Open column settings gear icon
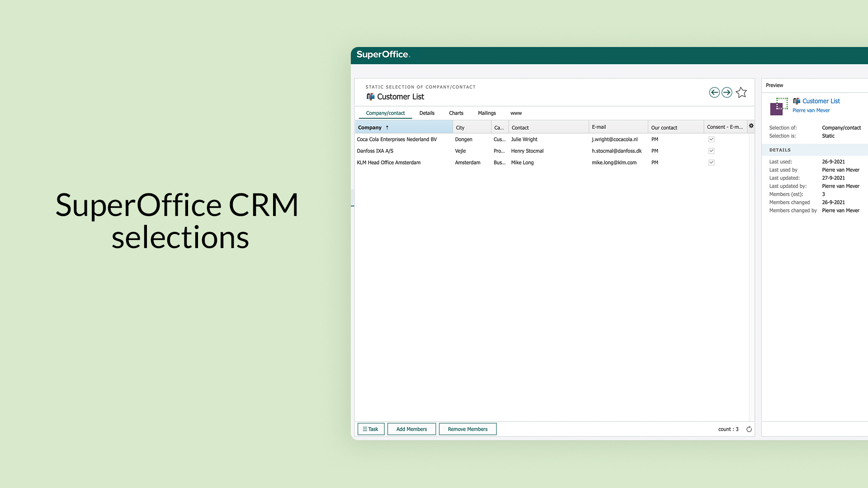Image resolution: width=868 pixels, height=488 pixels. point(751,126)
